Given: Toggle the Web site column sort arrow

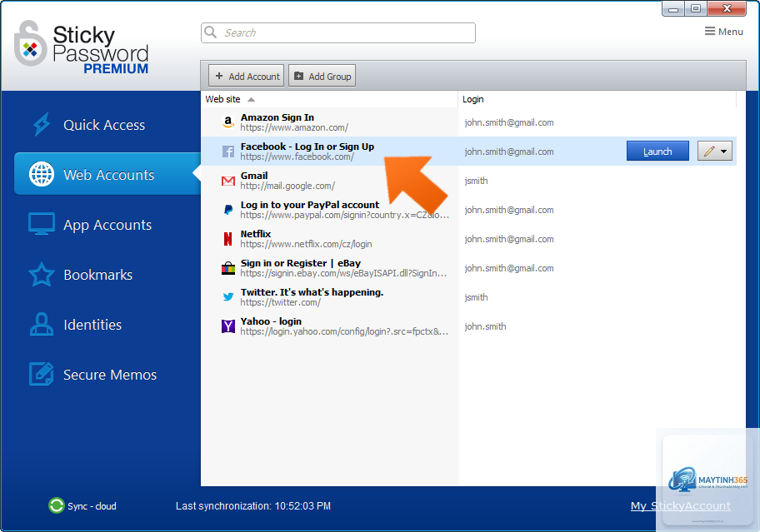Looking at the screenshot, I should pyautogui.click(x=251, y=99).
